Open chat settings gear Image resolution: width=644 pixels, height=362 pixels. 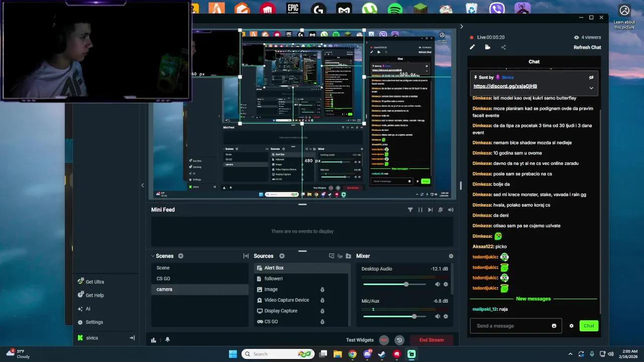click(572, 326)
